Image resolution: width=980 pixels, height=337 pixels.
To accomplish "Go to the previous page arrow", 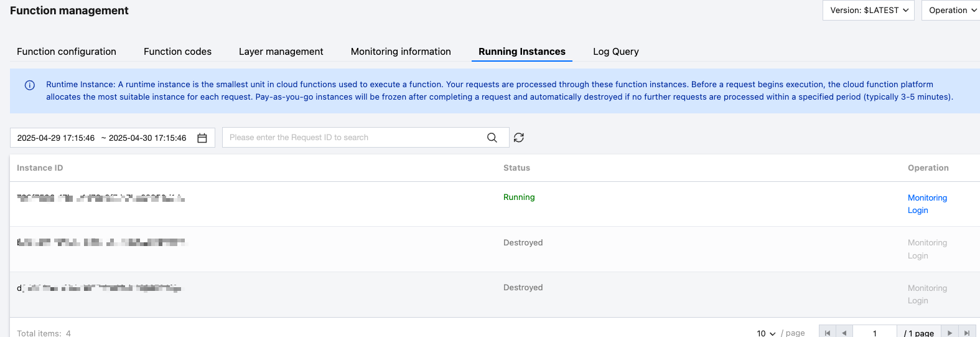I will tap(844, 333).
